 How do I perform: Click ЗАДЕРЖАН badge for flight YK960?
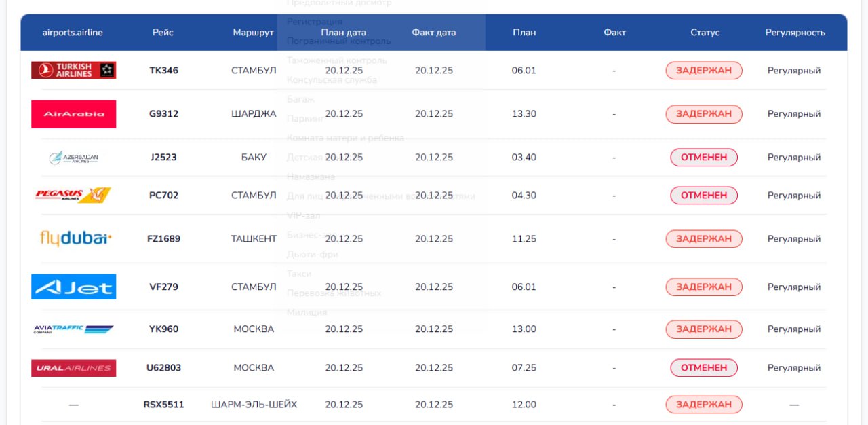[x=704, y=329]
